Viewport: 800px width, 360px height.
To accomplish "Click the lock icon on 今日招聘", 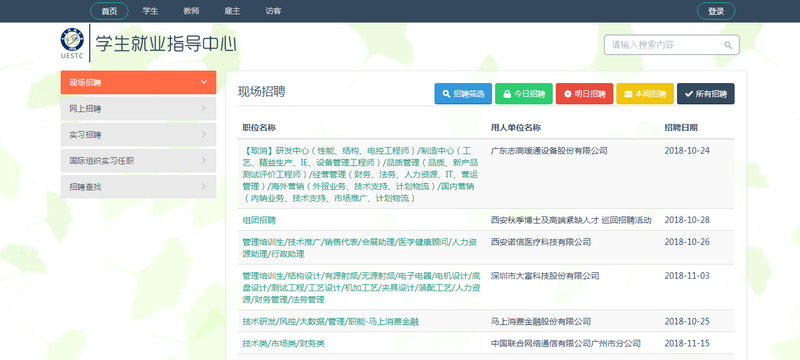I will click(x=507, y=94).
